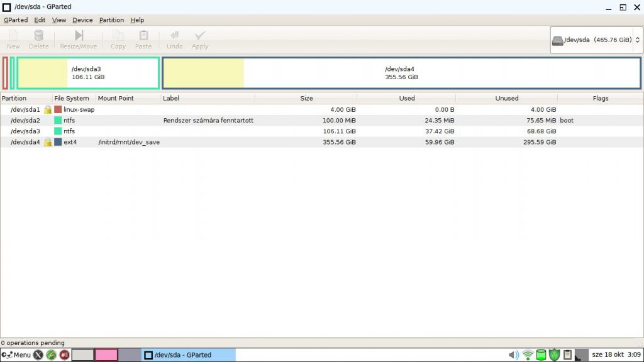Switch to the pink virtual desktop in pager
The width and height of the screenshot is (644, 362).
coord(106,354)
